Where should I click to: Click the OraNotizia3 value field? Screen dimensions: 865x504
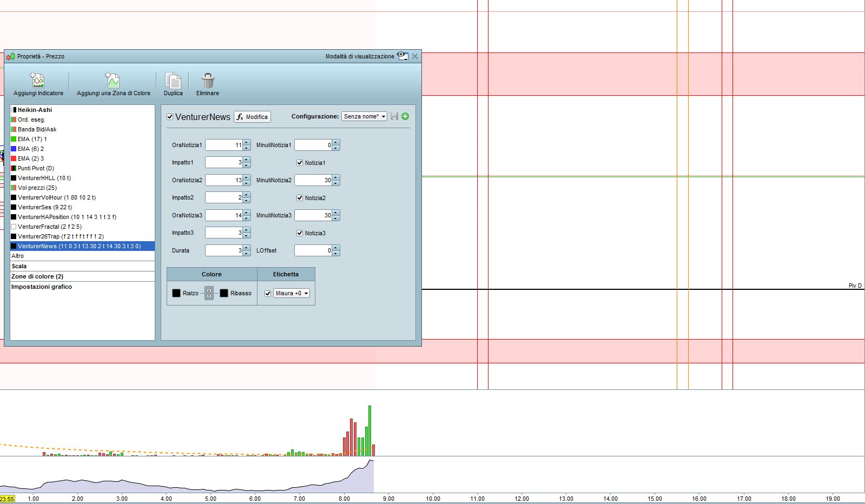pos(224,215)
